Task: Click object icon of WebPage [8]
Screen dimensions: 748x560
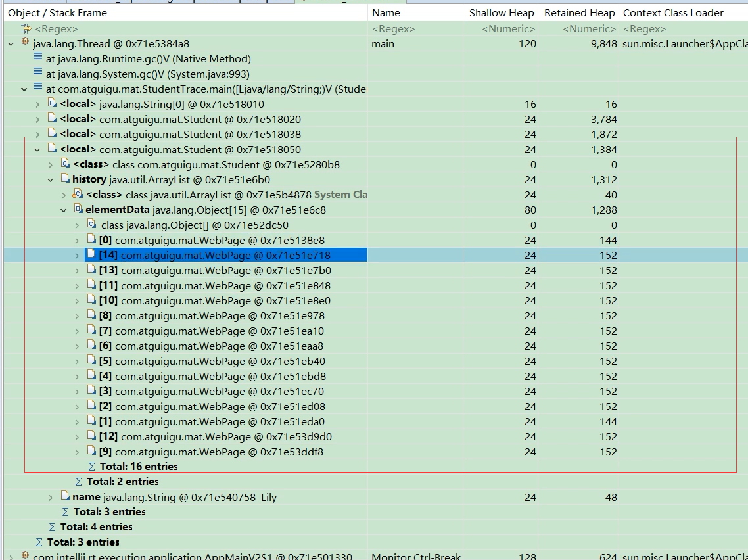Action: [91, 315]
